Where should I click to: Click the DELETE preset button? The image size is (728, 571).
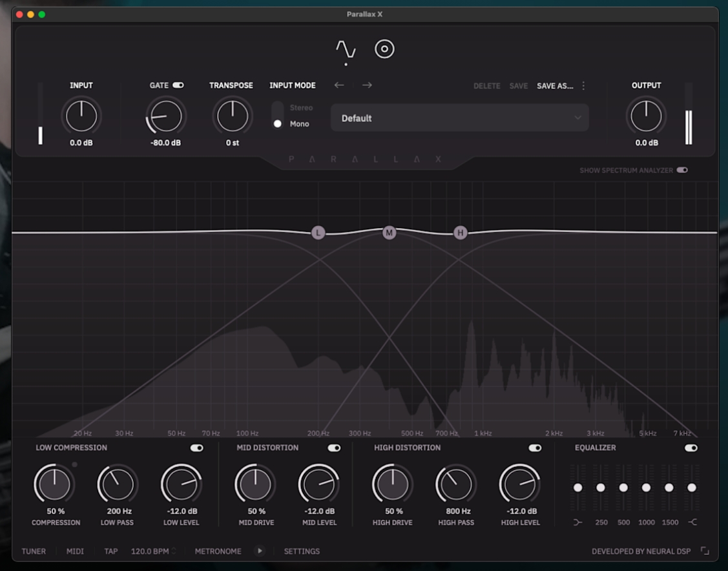tap(486, 85)
